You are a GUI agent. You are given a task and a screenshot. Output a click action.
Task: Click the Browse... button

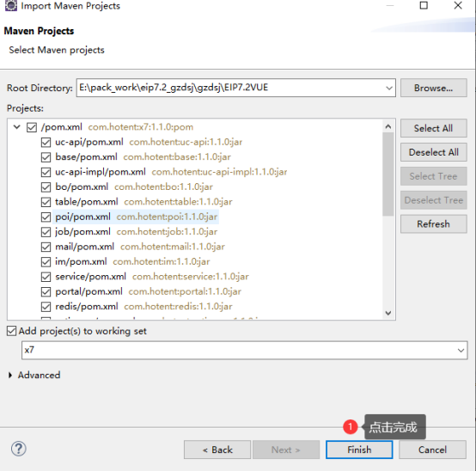(x=434, y=88)
